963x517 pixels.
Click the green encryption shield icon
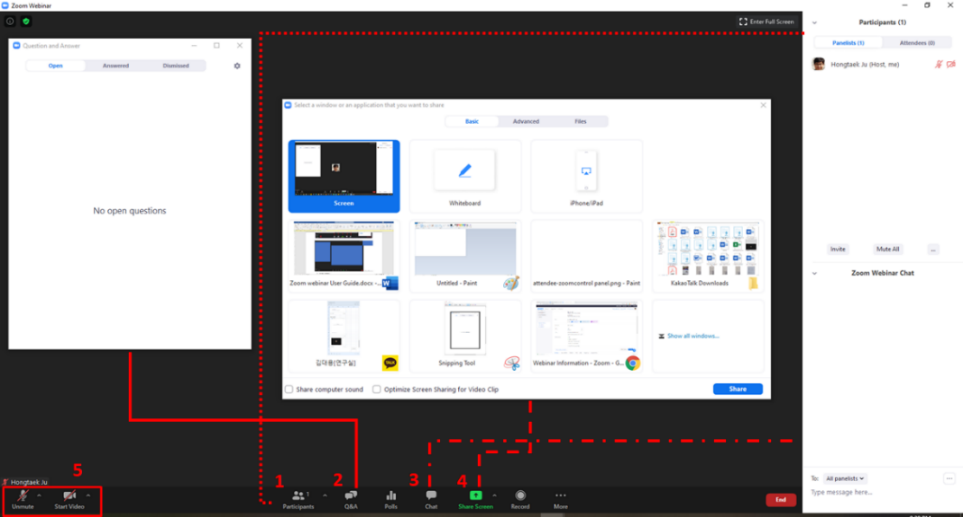pyautogui.click(x=26, y=21)
